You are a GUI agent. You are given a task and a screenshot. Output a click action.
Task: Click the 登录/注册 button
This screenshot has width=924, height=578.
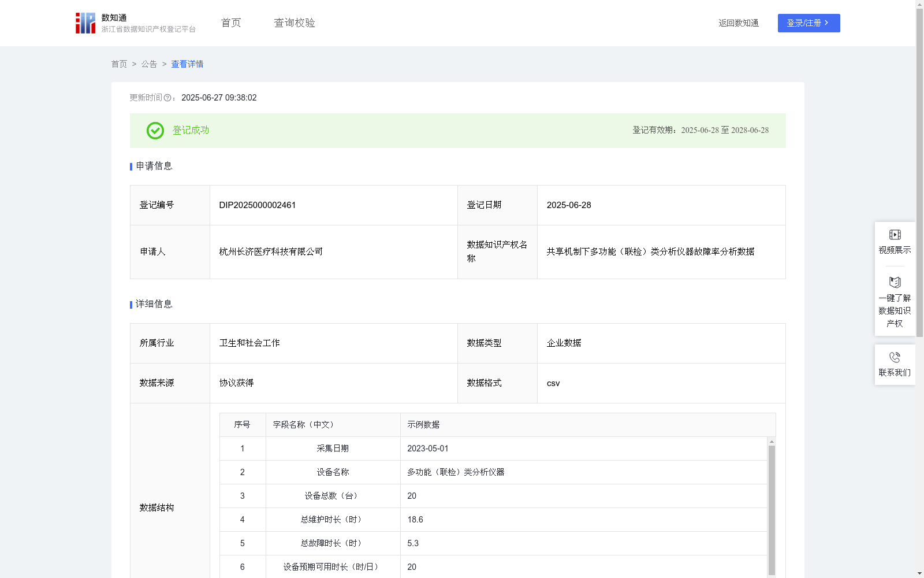[808, 23]
